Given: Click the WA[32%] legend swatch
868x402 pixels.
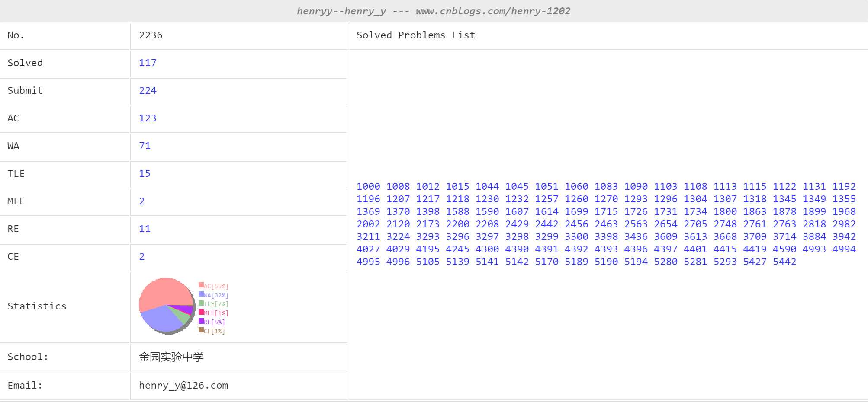Looking at the screenshot, I should click(201, 294).
